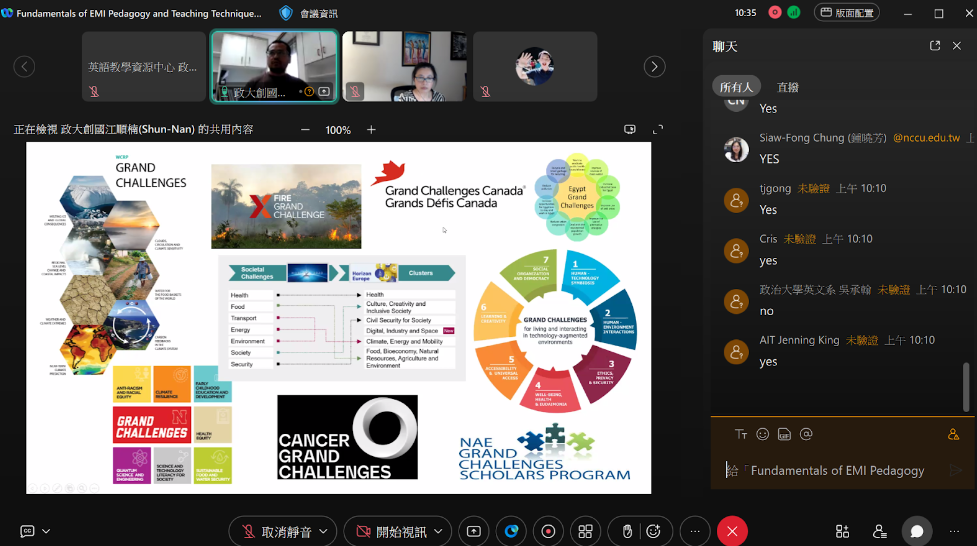The image size is (977, 546).
Task: Select 英語教學資源中心 participant tile
Action: [144, 67]
